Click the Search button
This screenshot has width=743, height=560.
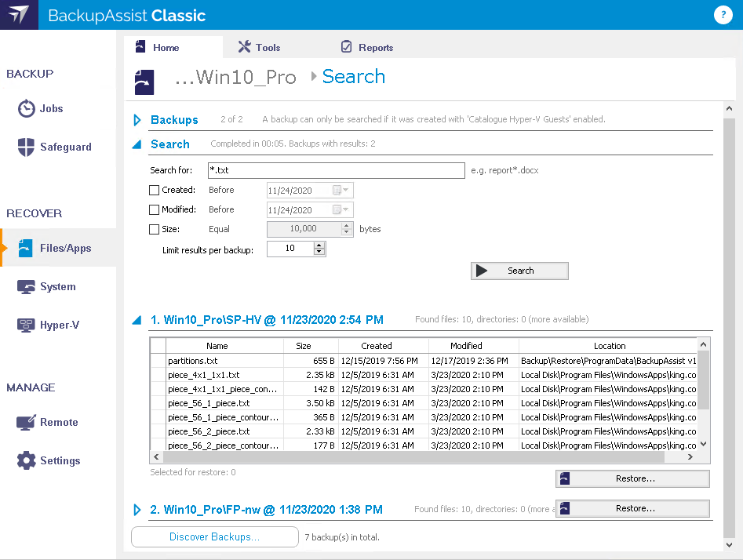519,271
